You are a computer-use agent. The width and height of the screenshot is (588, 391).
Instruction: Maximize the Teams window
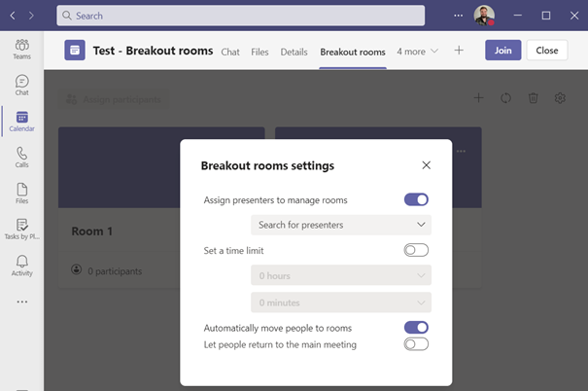pos(546,16)
